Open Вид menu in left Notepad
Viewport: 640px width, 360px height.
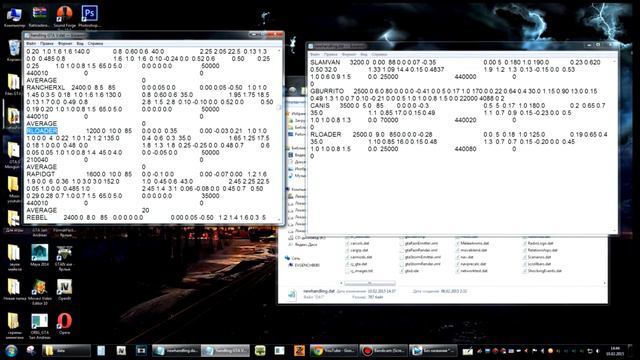80,43
